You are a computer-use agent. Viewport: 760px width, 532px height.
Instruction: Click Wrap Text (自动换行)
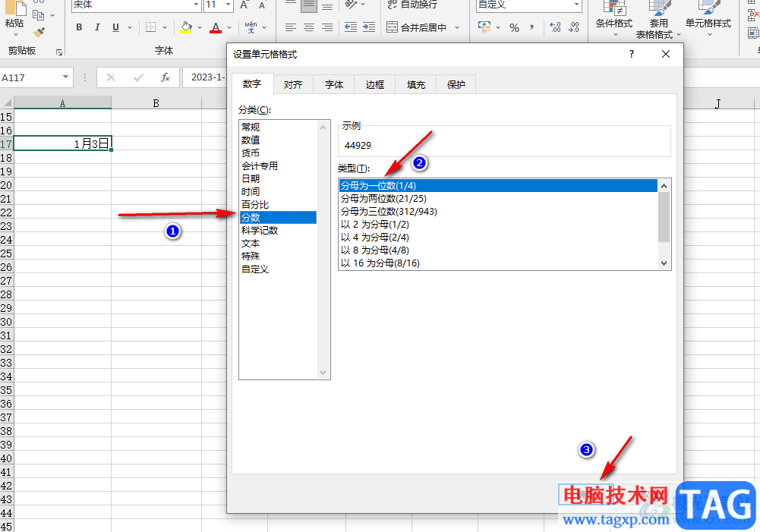tap(412, 5)
